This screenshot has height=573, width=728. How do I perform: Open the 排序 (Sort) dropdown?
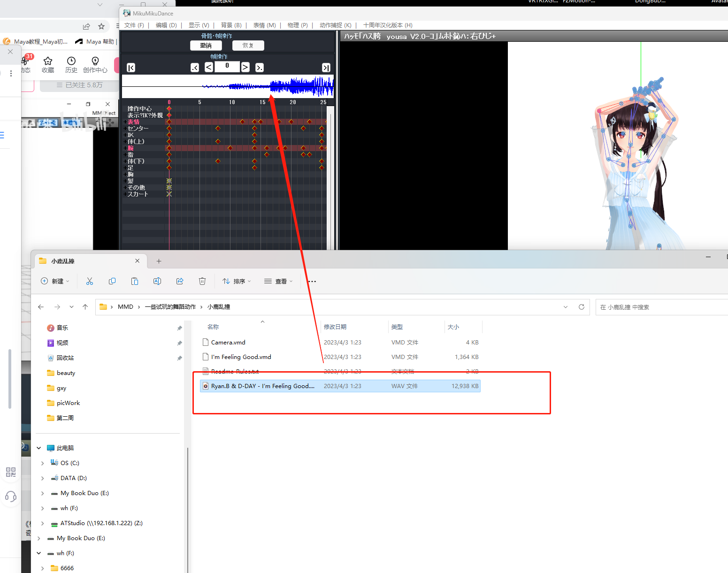pyautogui.click(x=236, y=281)
